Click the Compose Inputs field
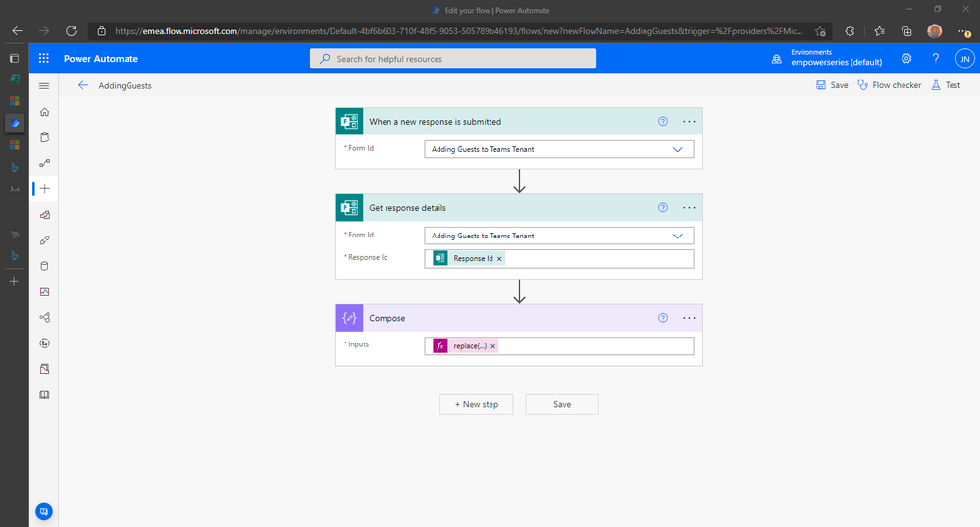The width and height of the screenshot is (980, 527). [559, 345]
